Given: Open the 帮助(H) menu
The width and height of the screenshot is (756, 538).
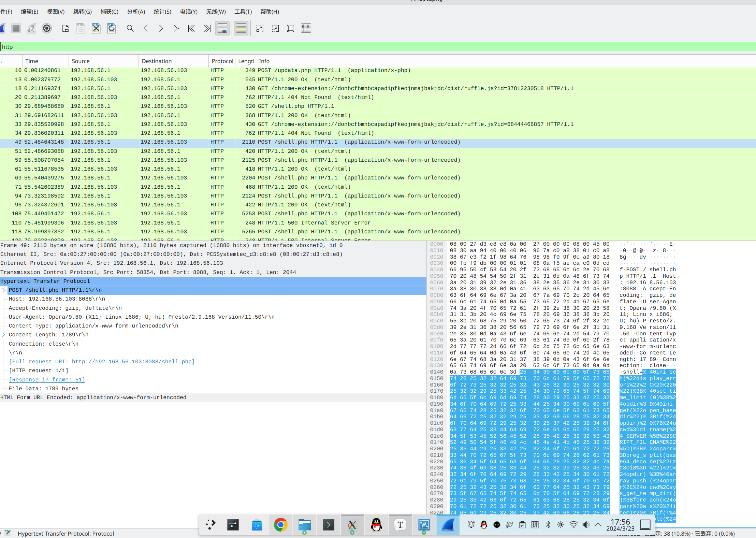Looking at the screenshot, I should pos(270,12).
